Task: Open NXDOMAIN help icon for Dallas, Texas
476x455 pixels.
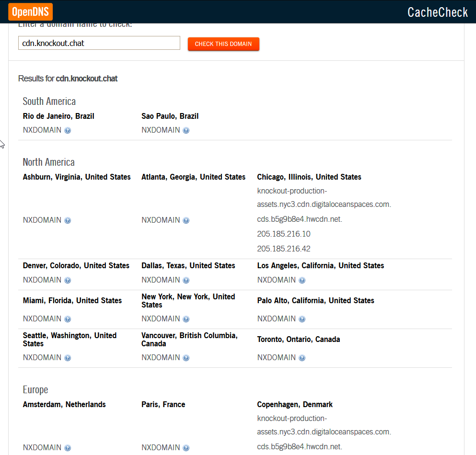Action: (x=186, y=280)
